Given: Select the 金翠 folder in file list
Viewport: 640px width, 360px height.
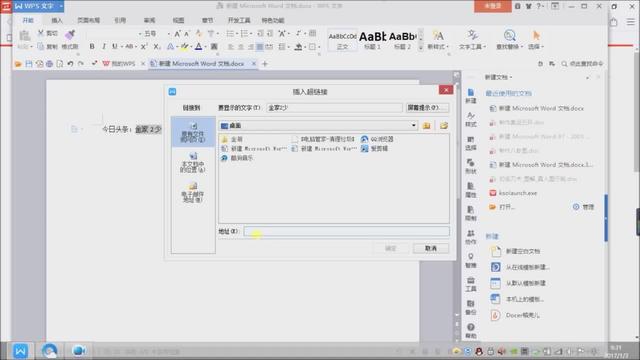Looking at the screenshot, I should tap(232, 139).
